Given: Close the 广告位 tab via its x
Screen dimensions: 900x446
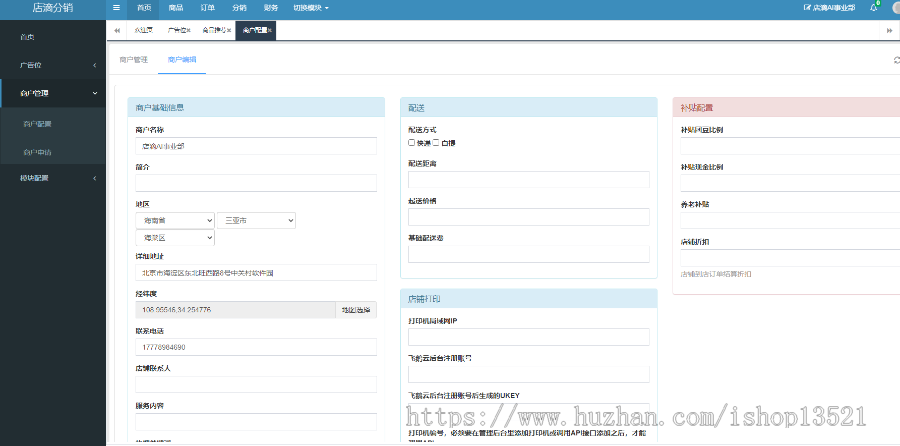Looking at the screenshot, I should click(x=188, y=30).
